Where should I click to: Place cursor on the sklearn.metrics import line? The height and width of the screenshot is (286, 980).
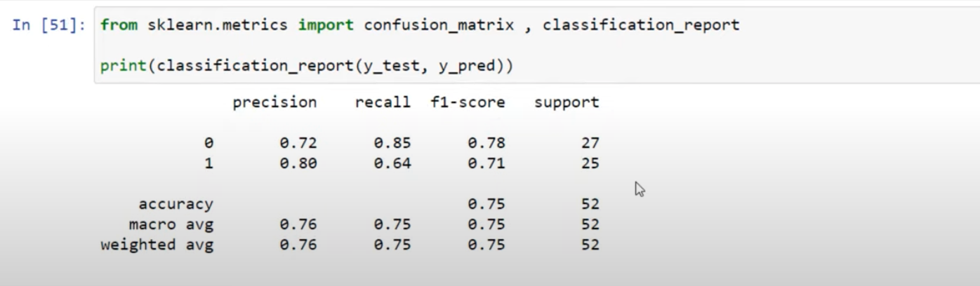[x=420, y=25]
